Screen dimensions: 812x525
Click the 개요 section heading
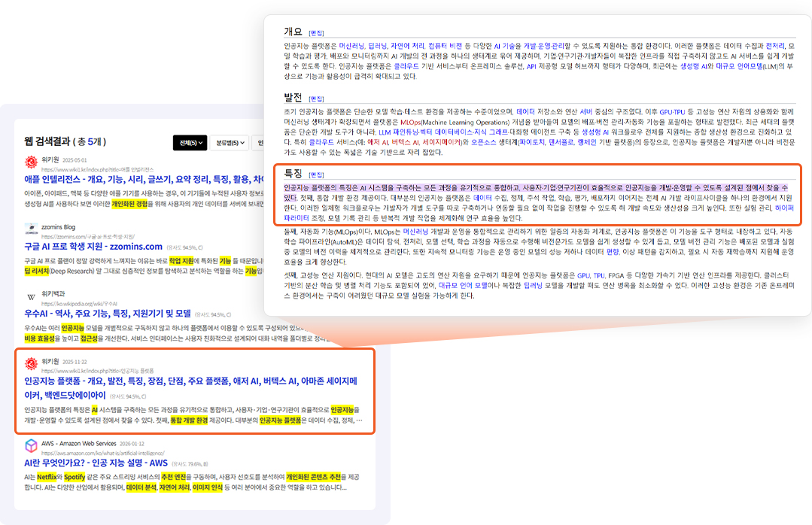(293, 32)
